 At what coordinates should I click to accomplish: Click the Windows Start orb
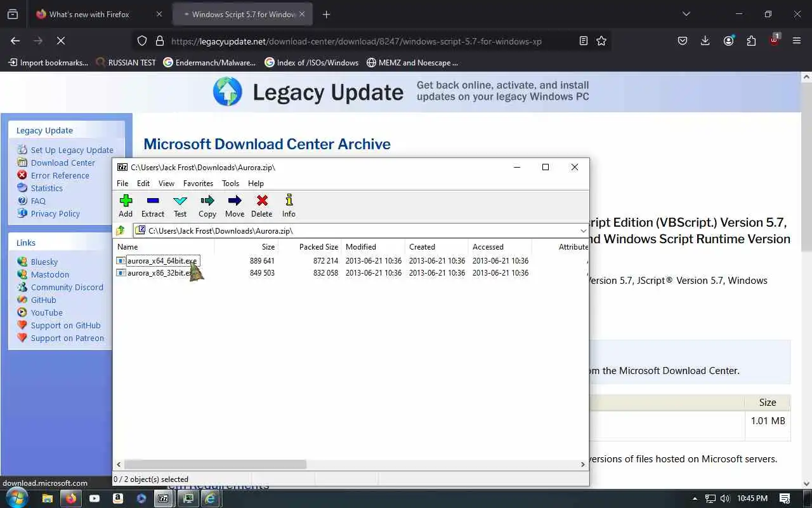[x=16, y=498]
